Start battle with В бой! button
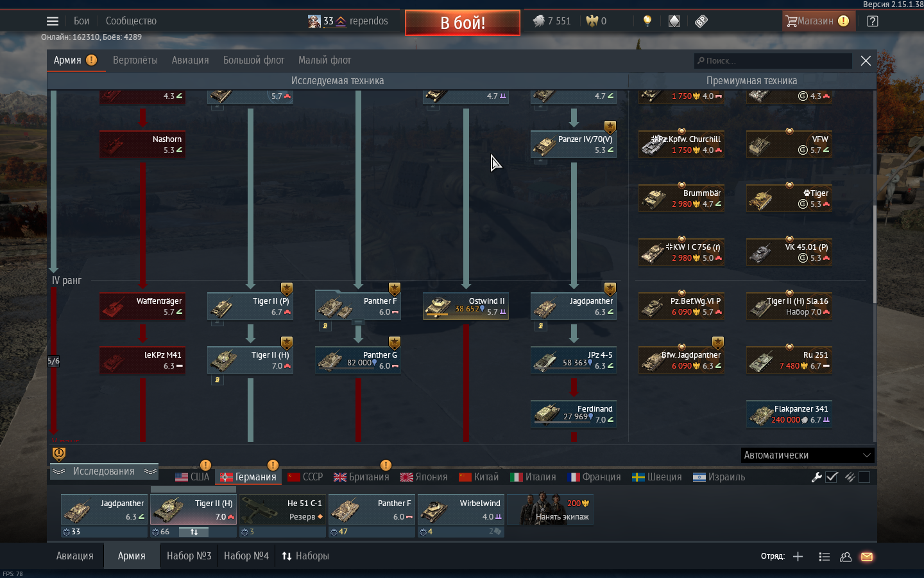 pyautogui.click(x=463, y=22)
